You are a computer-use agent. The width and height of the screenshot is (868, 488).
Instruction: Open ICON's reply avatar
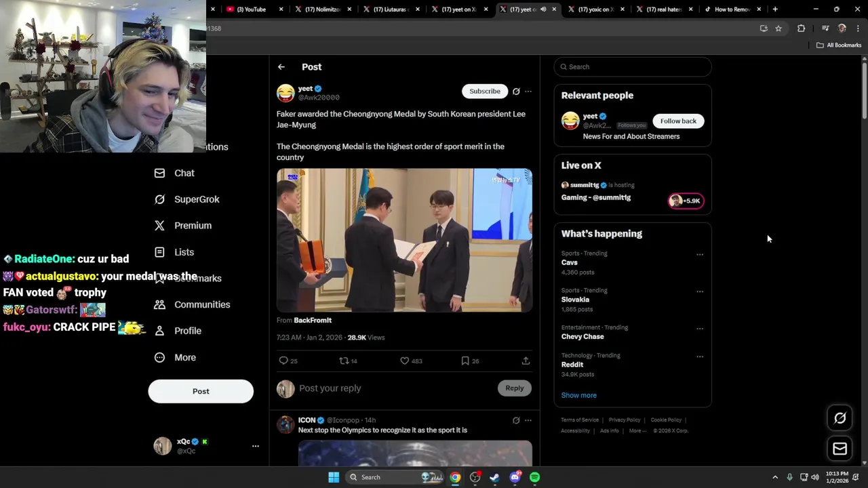[285, 425]
